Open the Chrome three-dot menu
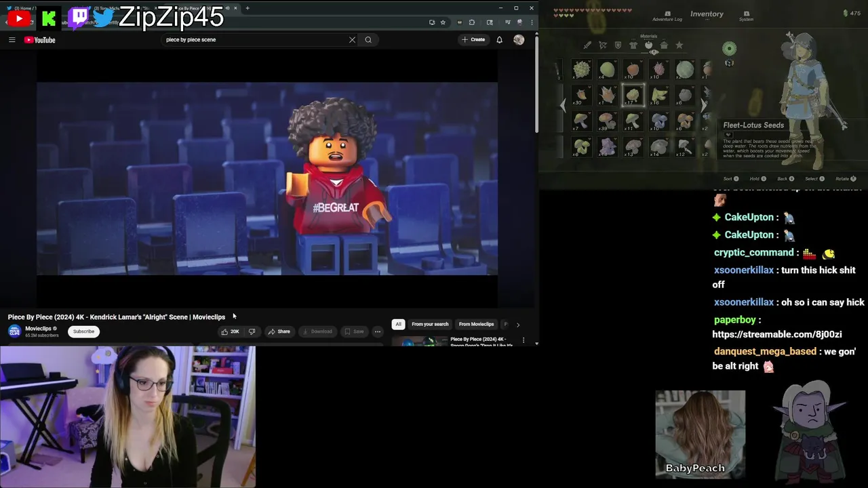Screen dimensions: 868x488 tap(532, 22)
